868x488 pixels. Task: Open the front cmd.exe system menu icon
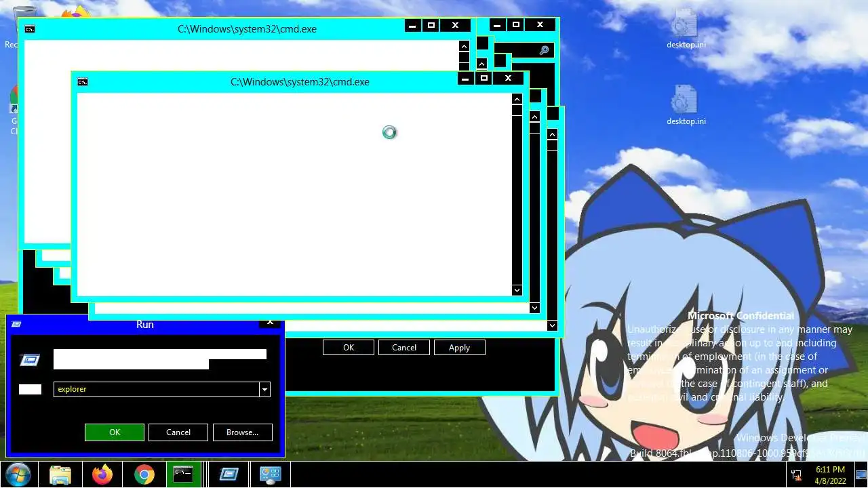(83, 82)
